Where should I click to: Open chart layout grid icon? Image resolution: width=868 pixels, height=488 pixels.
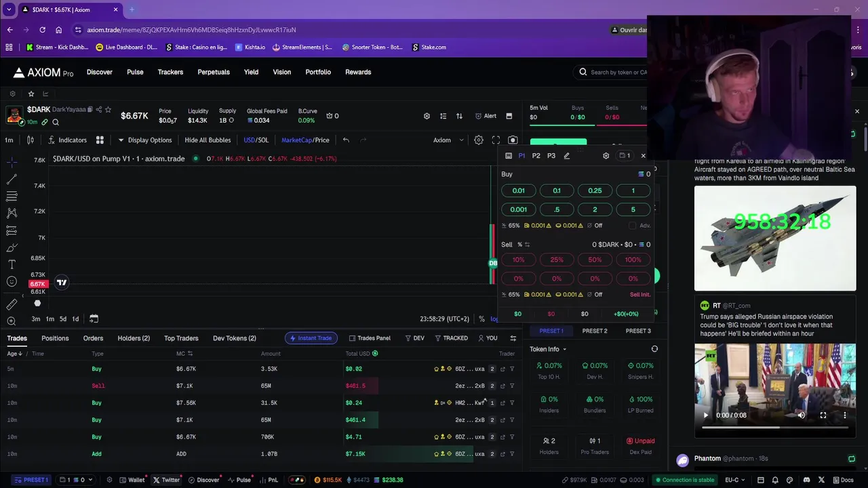(100, 140)
